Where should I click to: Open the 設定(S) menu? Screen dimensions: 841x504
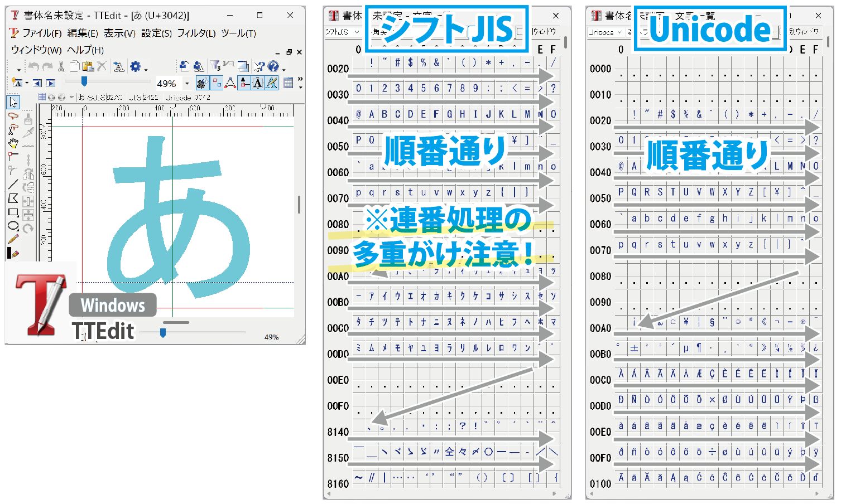point(156,33)
